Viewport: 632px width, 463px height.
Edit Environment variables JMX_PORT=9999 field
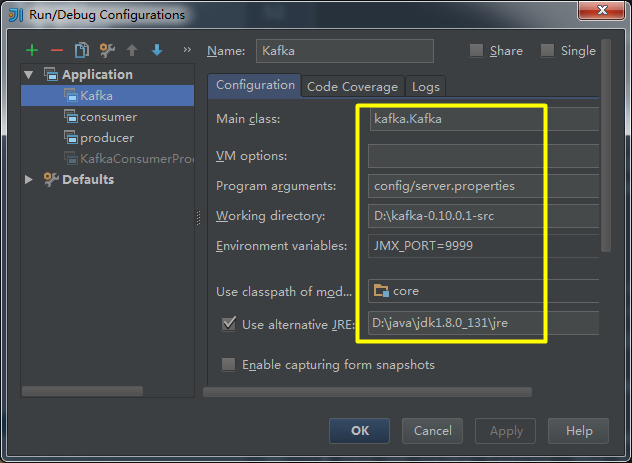coord(484,246)
